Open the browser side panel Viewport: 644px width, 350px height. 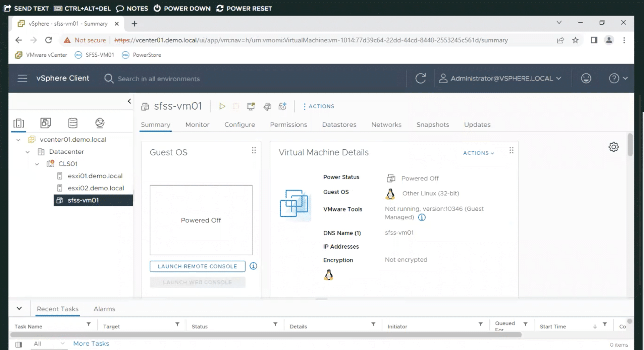pos(594,40)
